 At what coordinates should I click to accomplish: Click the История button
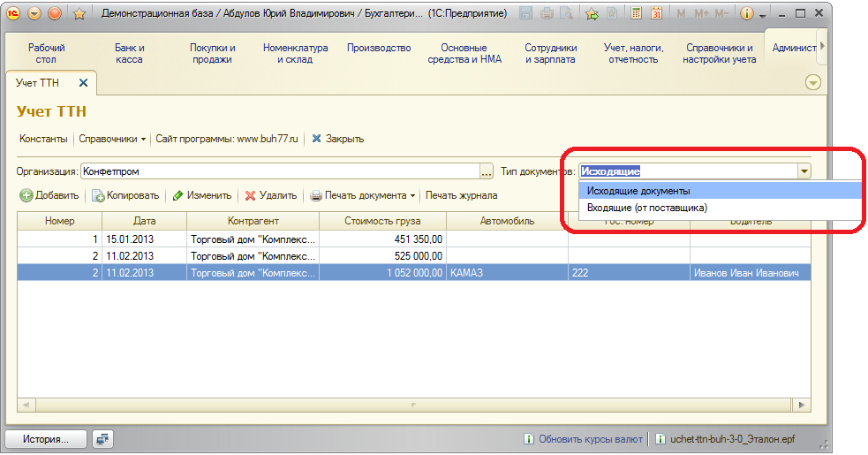point(46,438)
